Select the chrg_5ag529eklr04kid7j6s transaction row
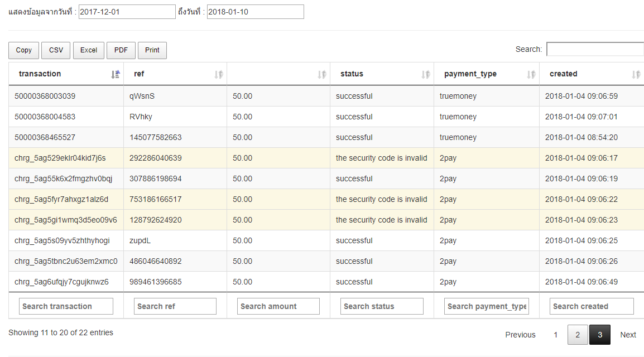 (x=60, y=158)
